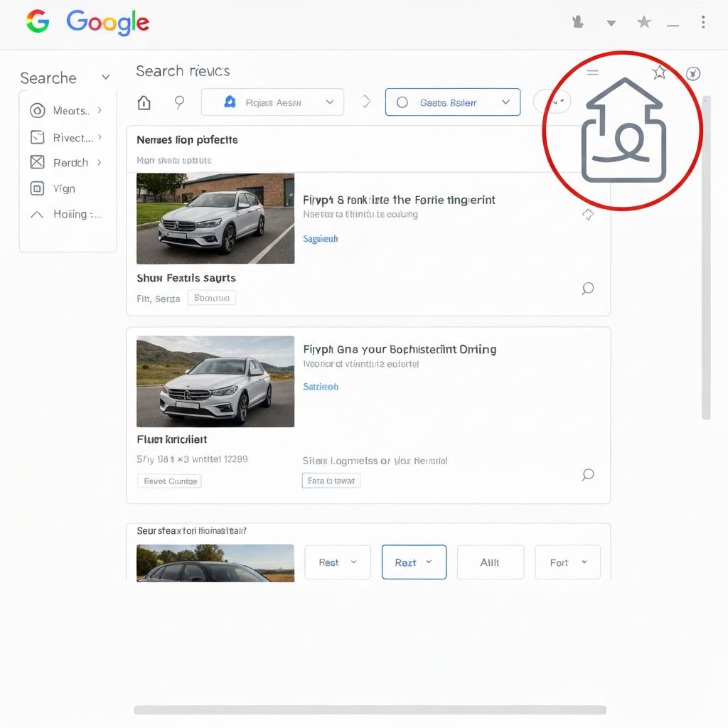This screenshot has width=728, height=728.
Task: Click the Sagaeuh link in the first card
Action: tap(320, 238)
